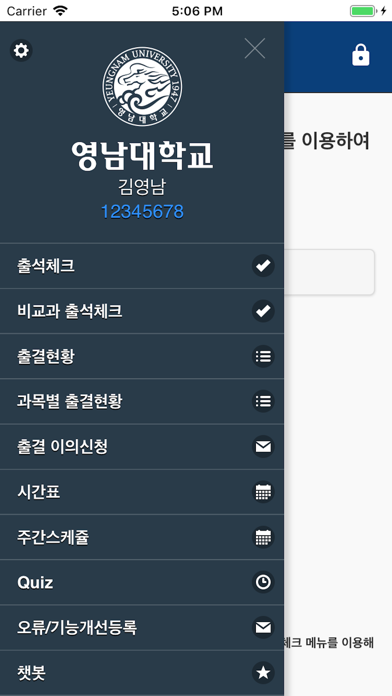392x696 pixels.
Task: Open the 주간스케쥴 menu entry
Action: 142,537
